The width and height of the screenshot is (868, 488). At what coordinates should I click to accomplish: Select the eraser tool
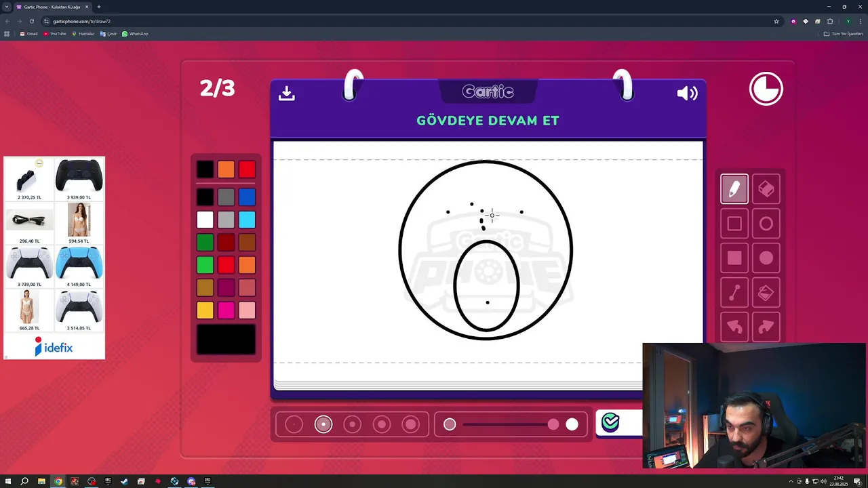pyautogui.click(x=766, y=189)
